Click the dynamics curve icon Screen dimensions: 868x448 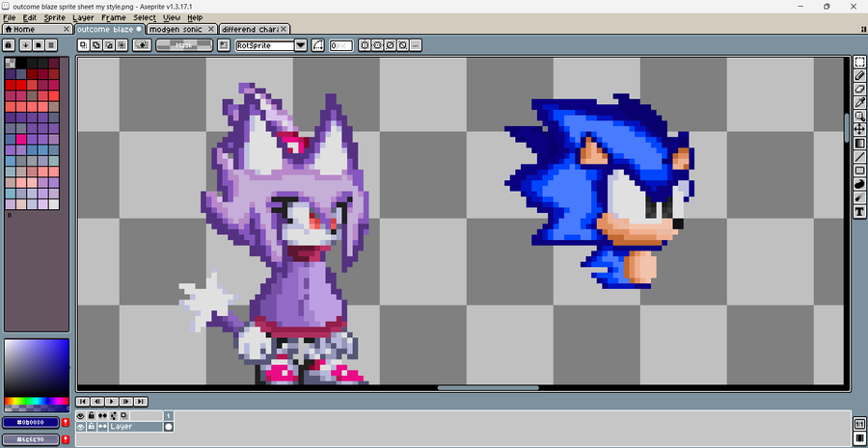click(x=317, y=45)
